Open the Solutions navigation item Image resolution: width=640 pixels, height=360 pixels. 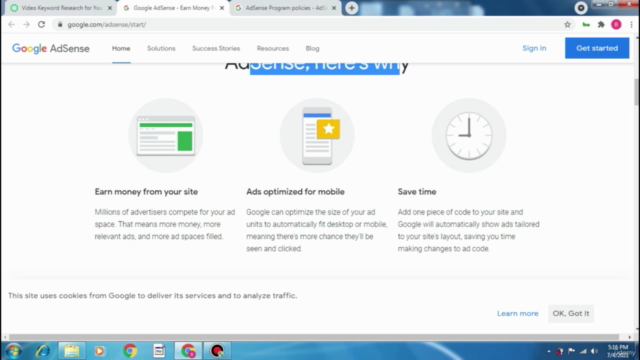coord(161,48)
